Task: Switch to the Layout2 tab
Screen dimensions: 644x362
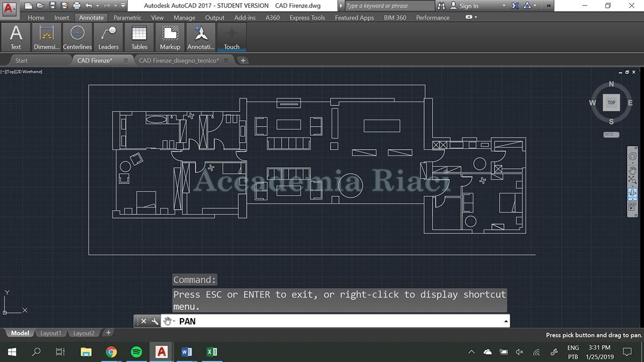Action: click(84, 333)
